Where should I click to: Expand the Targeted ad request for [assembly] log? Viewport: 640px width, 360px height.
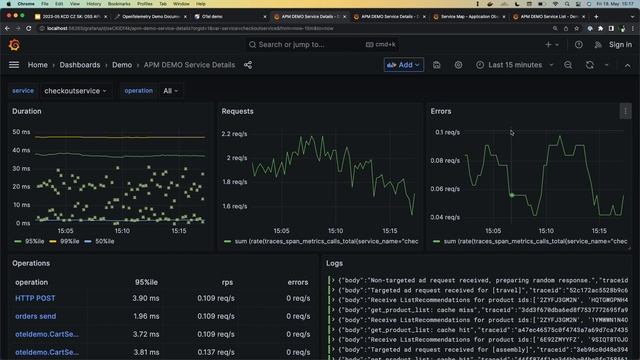pyautogui.click(x=479, y=350)
